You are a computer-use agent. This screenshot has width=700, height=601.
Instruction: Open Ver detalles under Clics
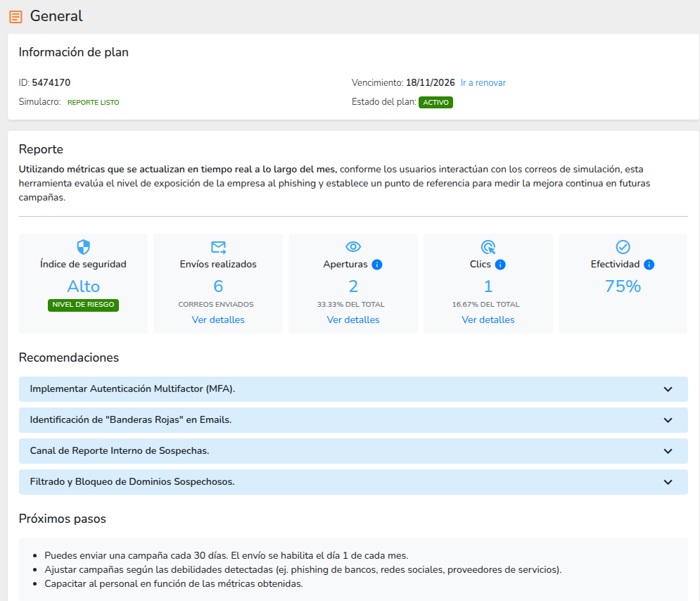488,320
